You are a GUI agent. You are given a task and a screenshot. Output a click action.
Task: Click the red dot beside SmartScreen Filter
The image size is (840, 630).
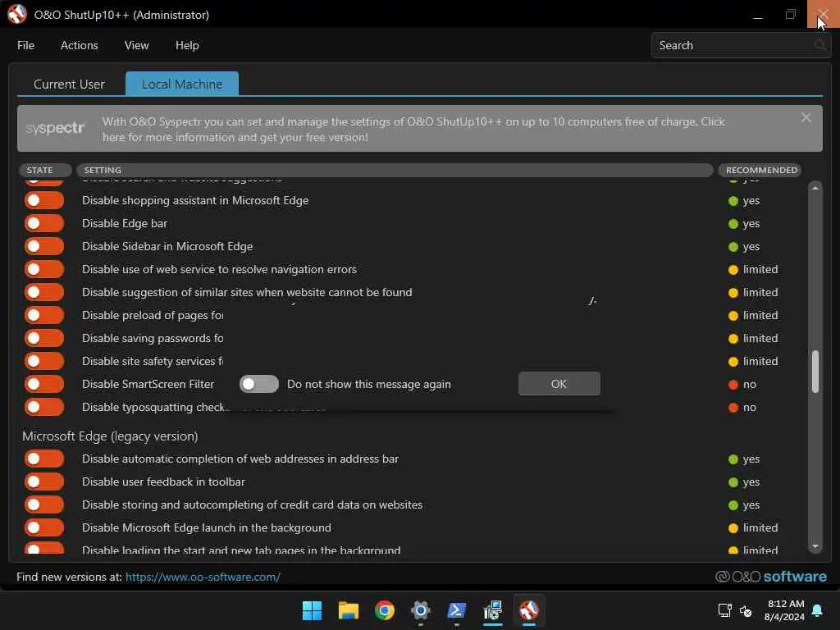point(733,384)
